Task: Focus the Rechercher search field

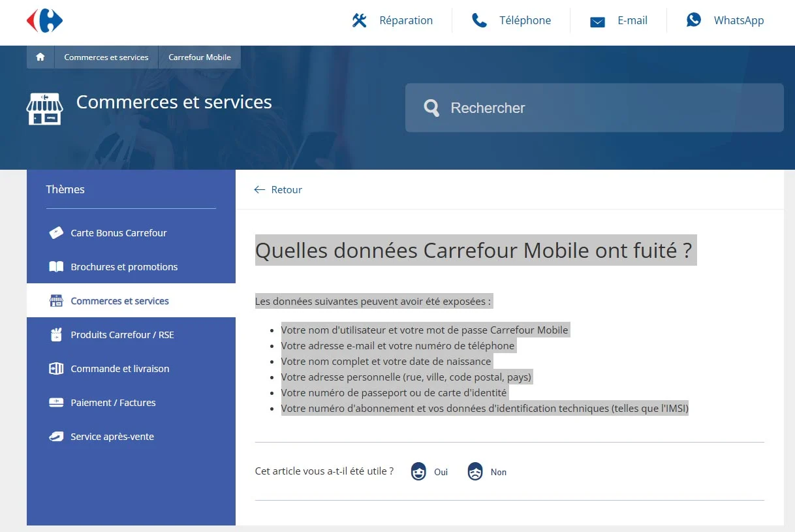Action: tap(595, 108)
